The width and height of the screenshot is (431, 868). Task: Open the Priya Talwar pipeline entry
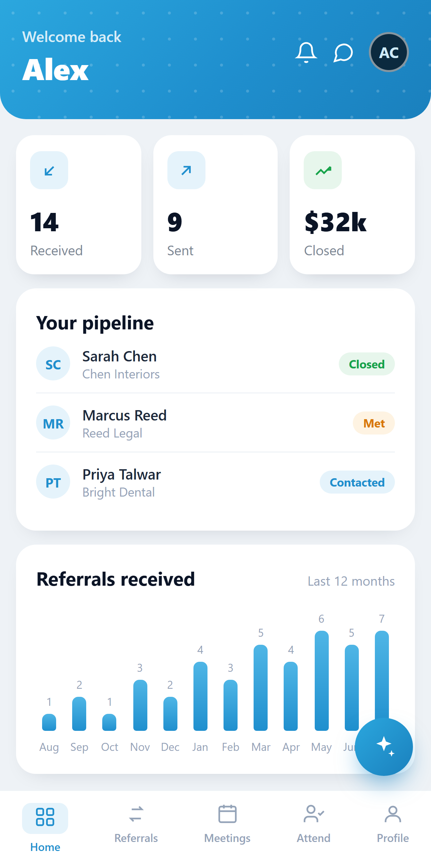pos(215,482)
